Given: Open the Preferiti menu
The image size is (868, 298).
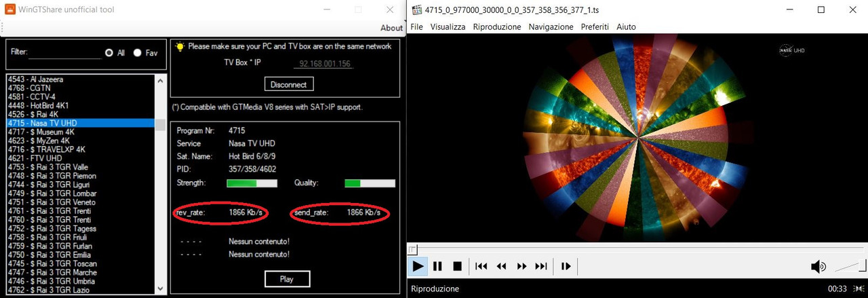Looking at the screenshot, I should coord(595,26).
